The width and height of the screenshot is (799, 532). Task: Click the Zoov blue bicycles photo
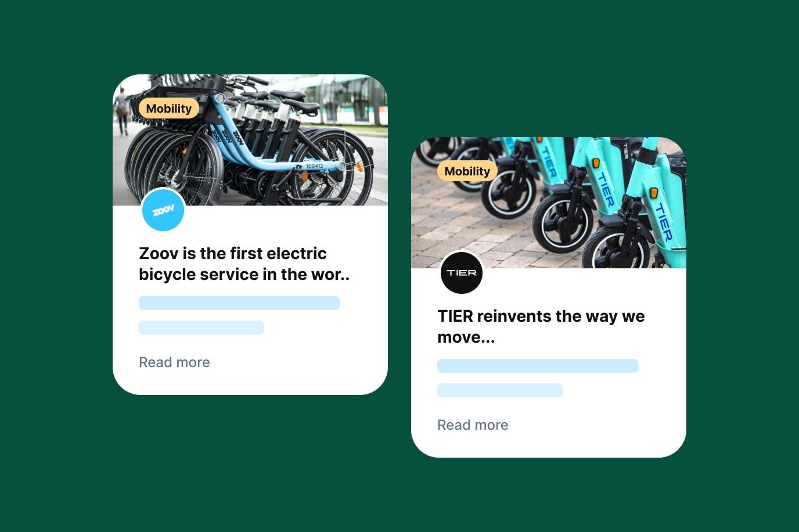coord(250,140)
